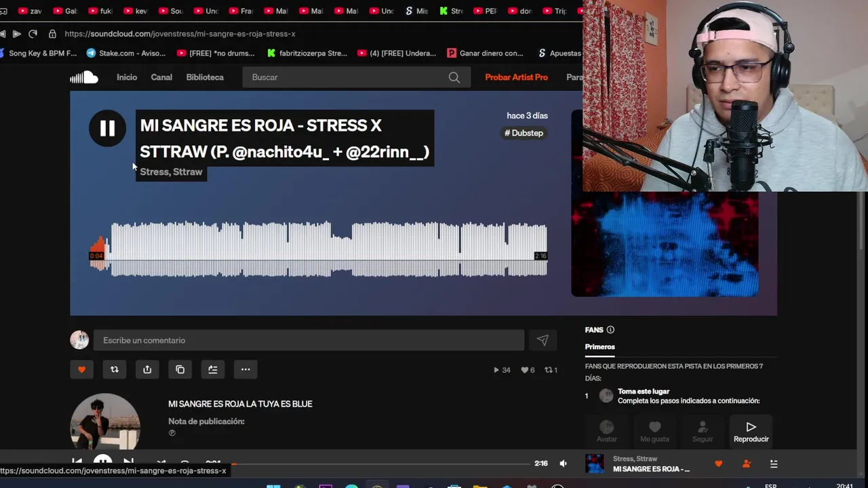Click the address bar lock icon
The height and width of the screenshot is (488, 868).
point(52,34)
